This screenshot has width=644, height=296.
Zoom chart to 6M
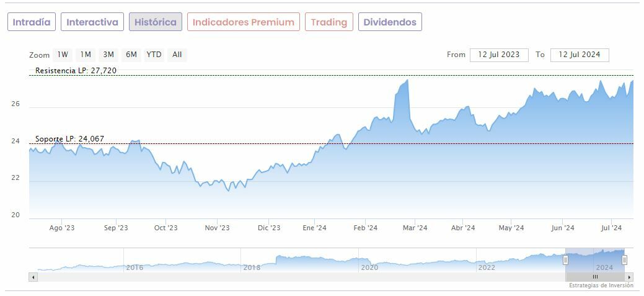tap(131, 55)
